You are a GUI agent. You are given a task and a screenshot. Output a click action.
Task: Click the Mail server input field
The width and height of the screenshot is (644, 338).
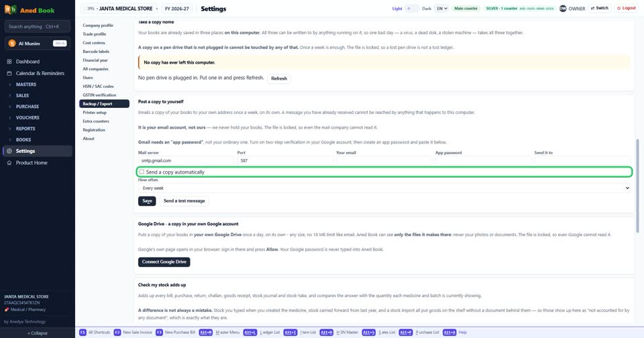[186, 160]
